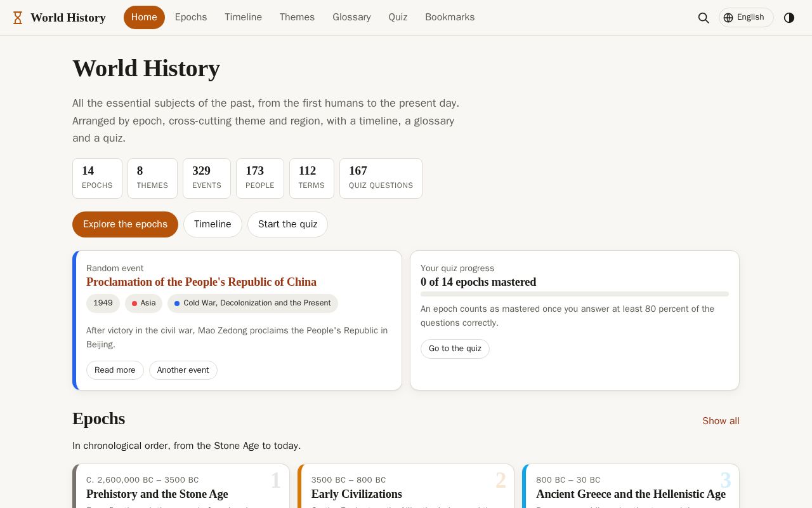Click the '0 of 14 epochs mastered' text

click(478, 282)
